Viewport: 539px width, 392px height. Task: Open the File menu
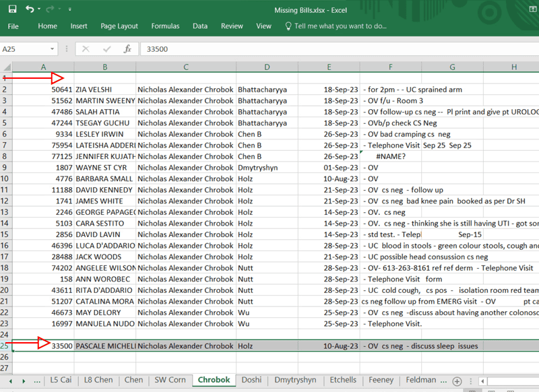pyautogui.click(x=13, y=26)
